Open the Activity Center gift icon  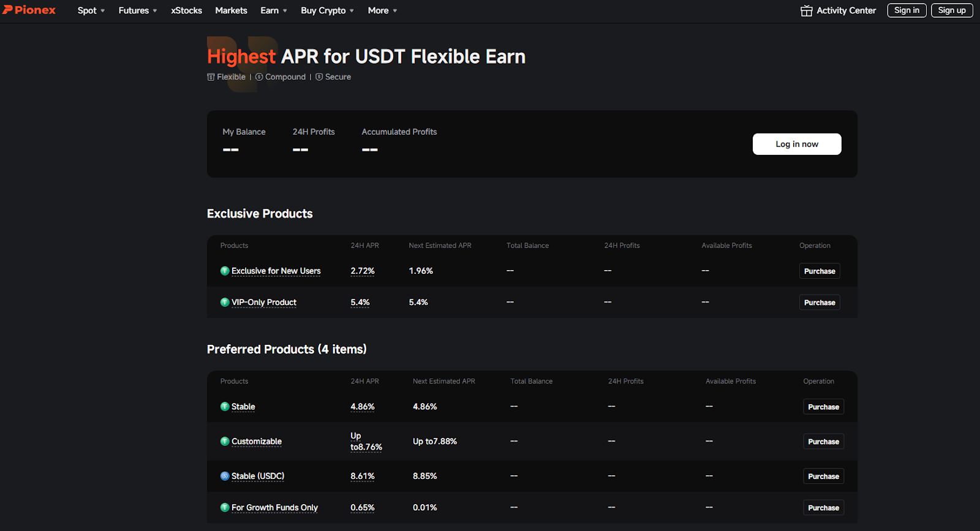(806, 10)
